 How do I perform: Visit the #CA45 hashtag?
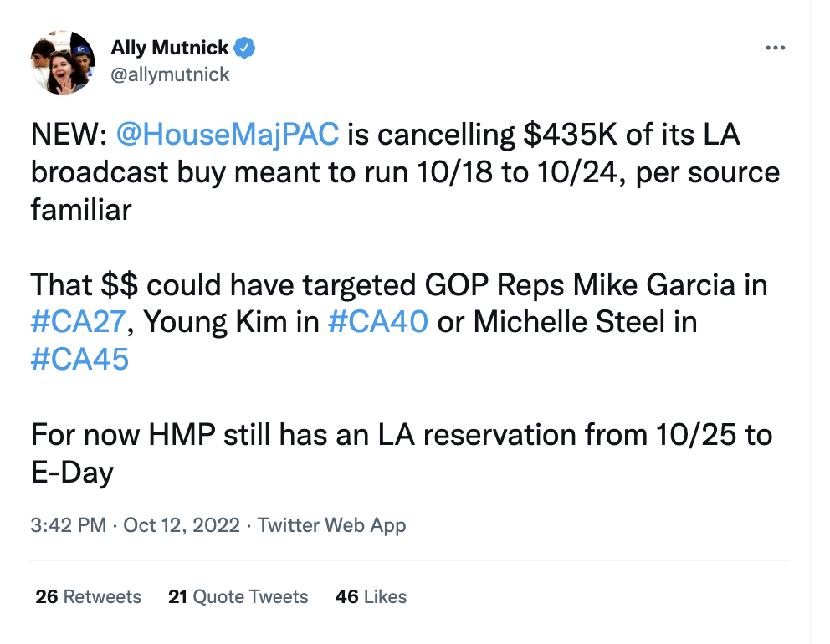click(x=79, y=360)
